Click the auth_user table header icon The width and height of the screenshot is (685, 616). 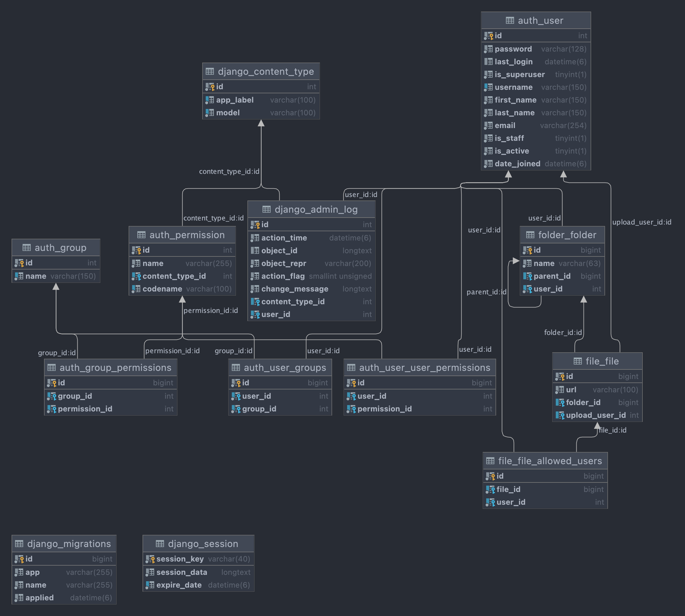click(510, 21)
